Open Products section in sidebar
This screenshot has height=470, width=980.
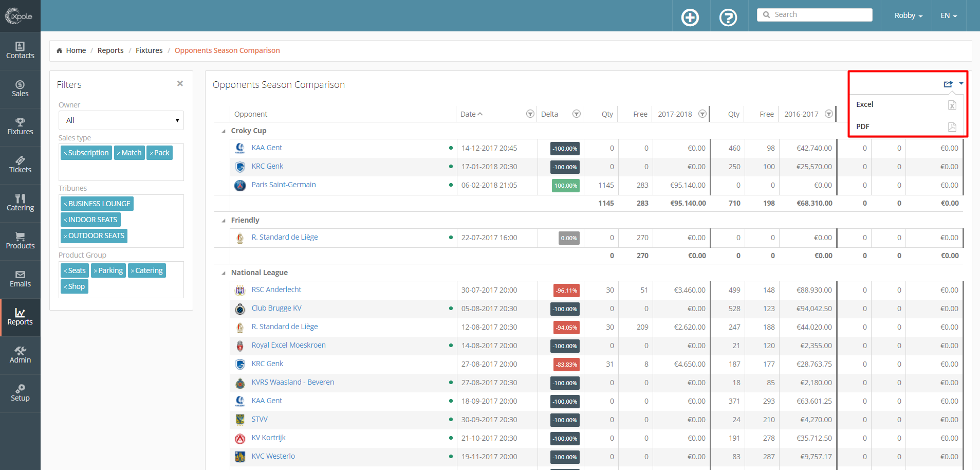pos(20,241)
